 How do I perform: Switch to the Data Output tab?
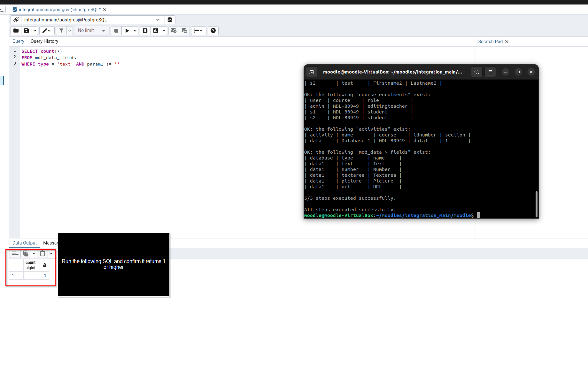25,243
